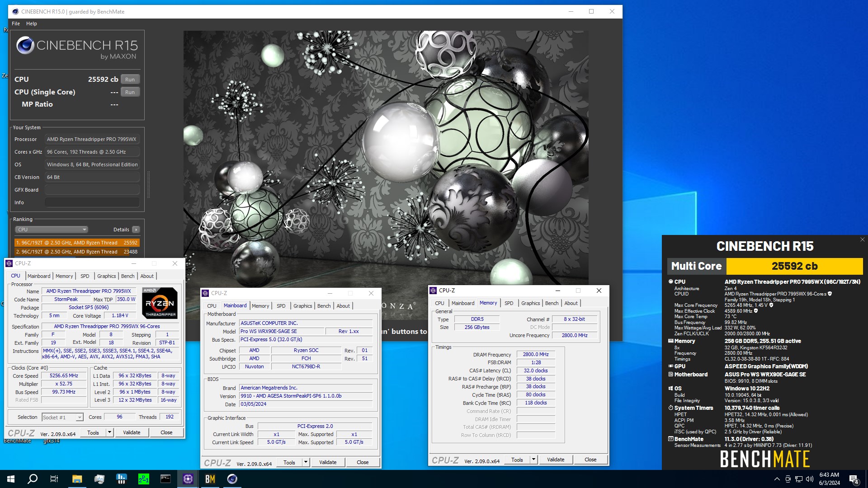Open About tab in the right CPU-Z window

(x=571, y=303)
